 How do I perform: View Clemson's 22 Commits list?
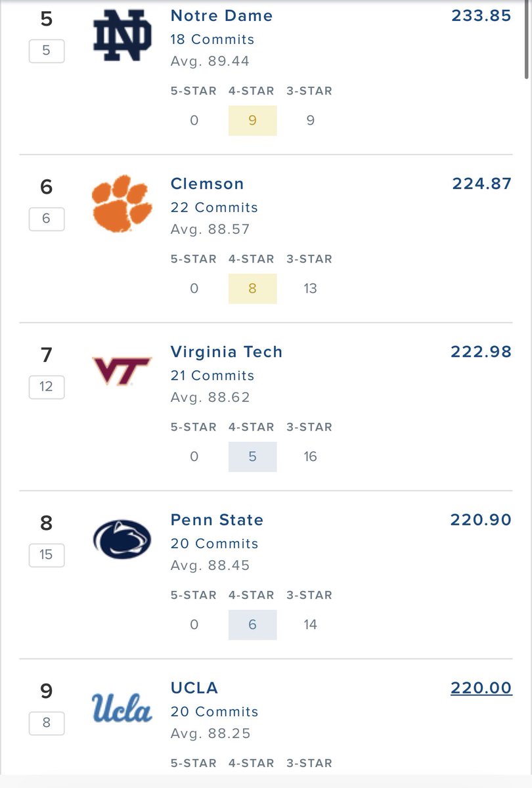214,208
